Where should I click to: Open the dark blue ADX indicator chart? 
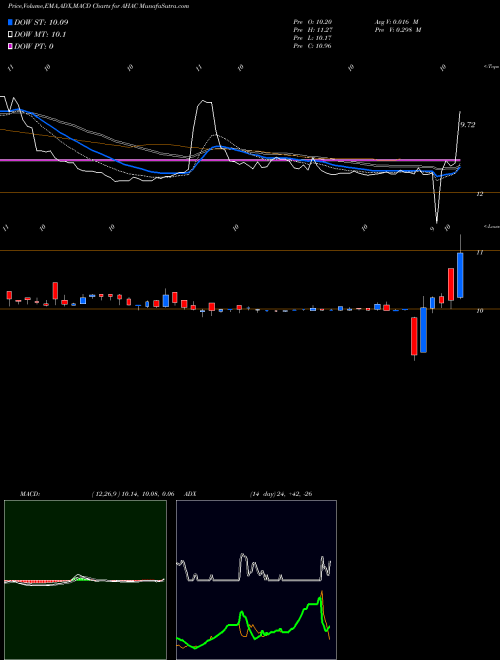(x=256, y=580)
